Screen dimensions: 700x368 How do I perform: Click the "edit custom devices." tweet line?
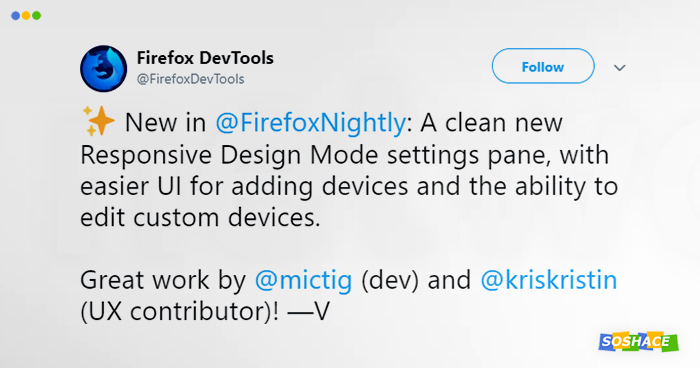(x=200, y=217)
